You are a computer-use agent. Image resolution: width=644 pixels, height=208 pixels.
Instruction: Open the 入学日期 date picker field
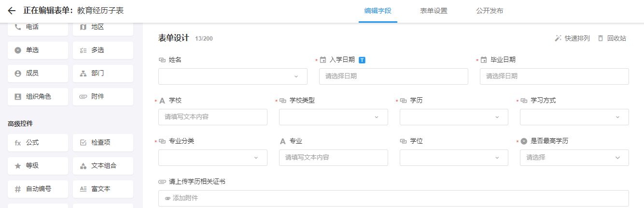click(393, 76)
